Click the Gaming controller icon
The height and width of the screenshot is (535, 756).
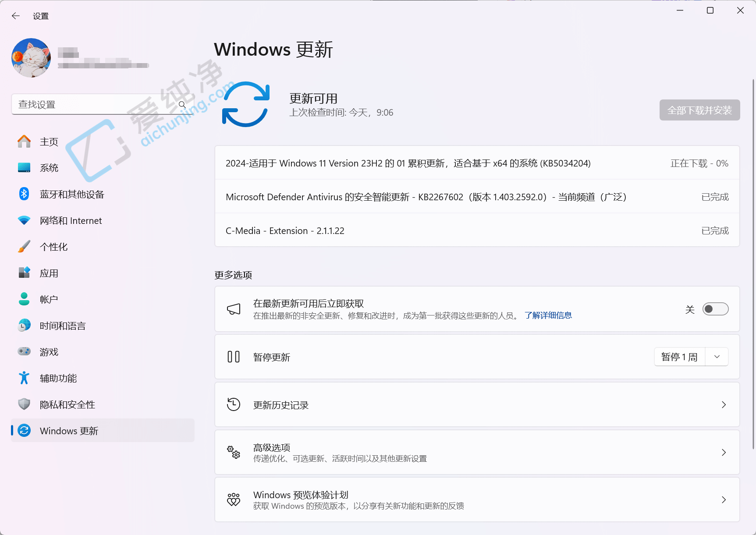(24, 351)
